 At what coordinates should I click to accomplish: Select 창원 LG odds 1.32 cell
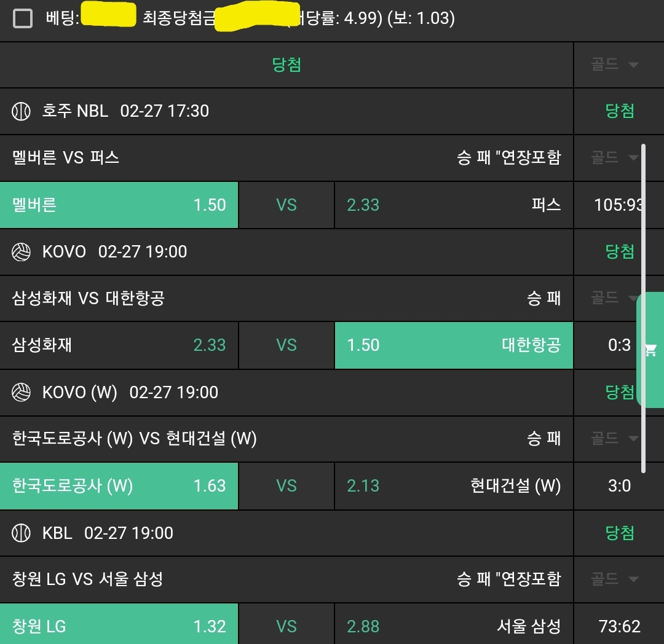(x=119, y=626)
